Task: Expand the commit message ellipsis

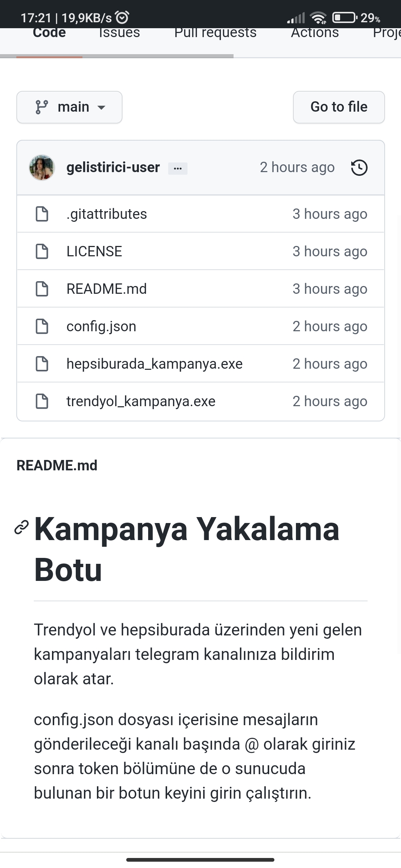Action: coord(178,168)
